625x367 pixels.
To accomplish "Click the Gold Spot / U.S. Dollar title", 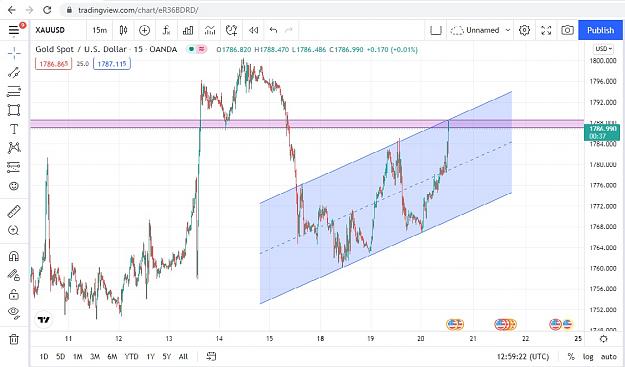I will click(x=106, y=49).
